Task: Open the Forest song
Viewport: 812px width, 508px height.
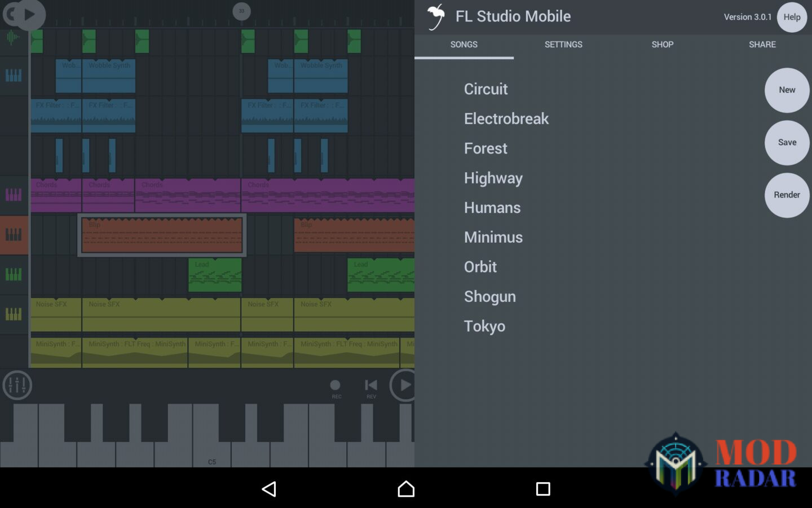Action: coord(486,148)
